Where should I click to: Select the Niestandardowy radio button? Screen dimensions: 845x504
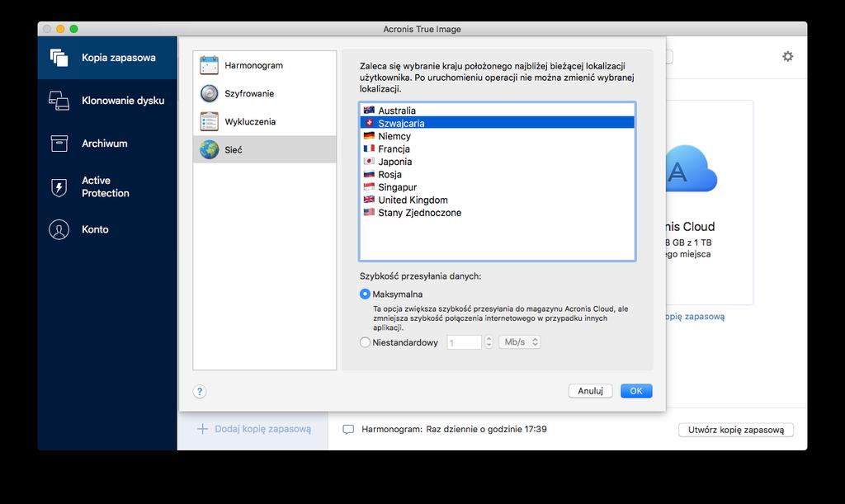[x=365, y=342]
